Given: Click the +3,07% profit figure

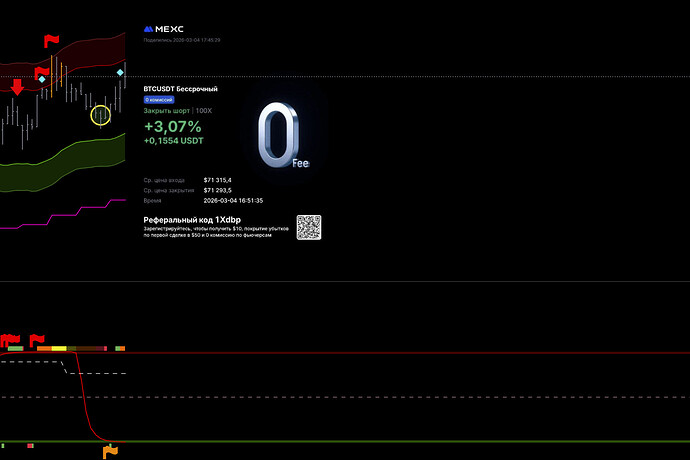Looking at the screenshot, I should point(172,127).
